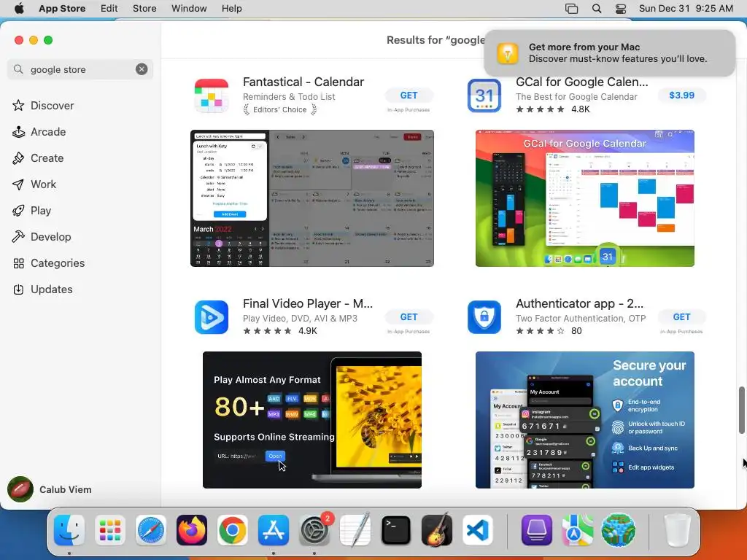This screenshot has width=747, height=560.
Task: Launch Firefox from the Dock
Action: click(x=192, y=530)
